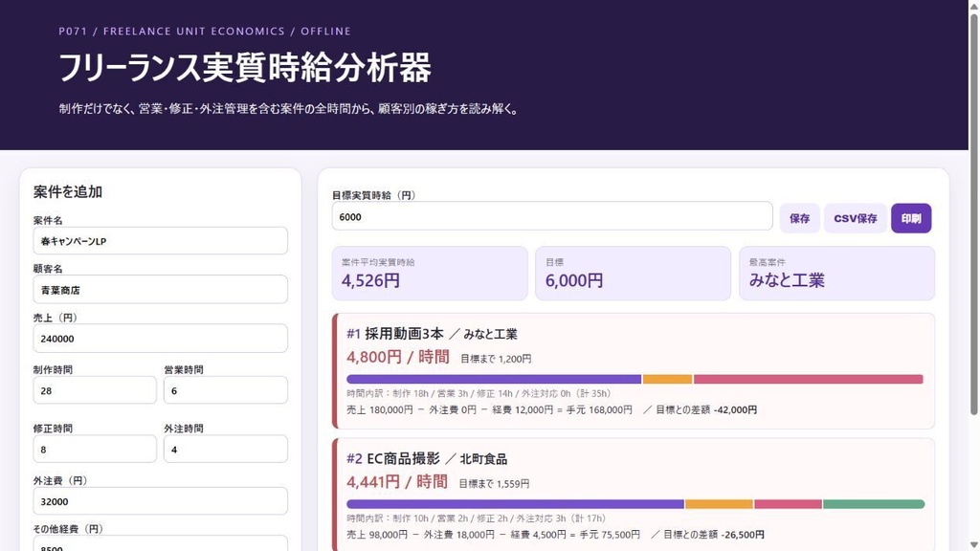Image resolution: width=980 pixels, height=551 pixels.
Task: Click purple 制作 segment of #1 time bar
Action: pos(494,379)
